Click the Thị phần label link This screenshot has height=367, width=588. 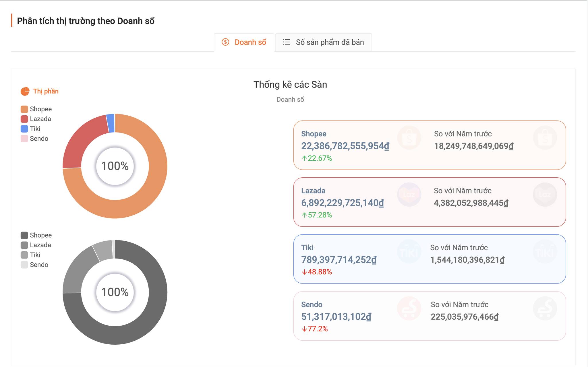46,91
